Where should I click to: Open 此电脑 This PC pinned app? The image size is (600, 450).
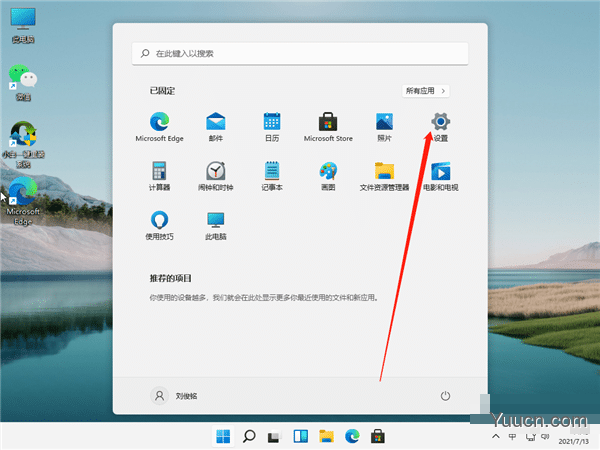point(215,225)
